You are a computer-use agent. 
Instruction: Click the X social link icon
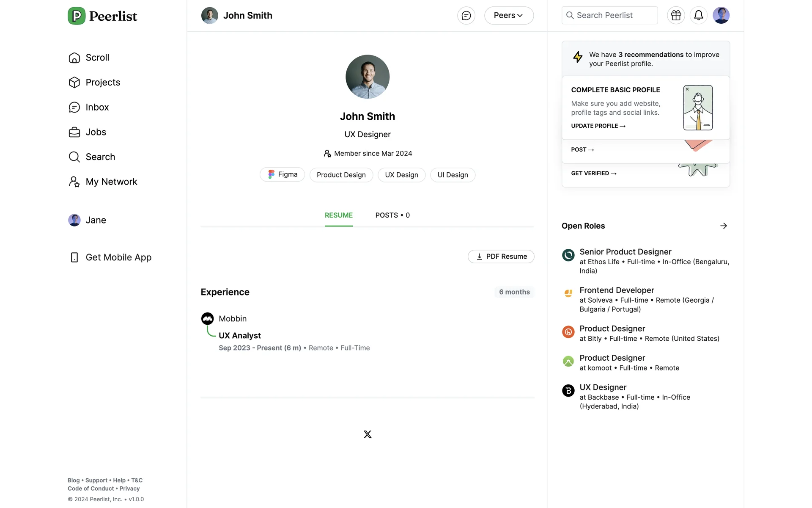pyautogui.click(x=367, y=434)
